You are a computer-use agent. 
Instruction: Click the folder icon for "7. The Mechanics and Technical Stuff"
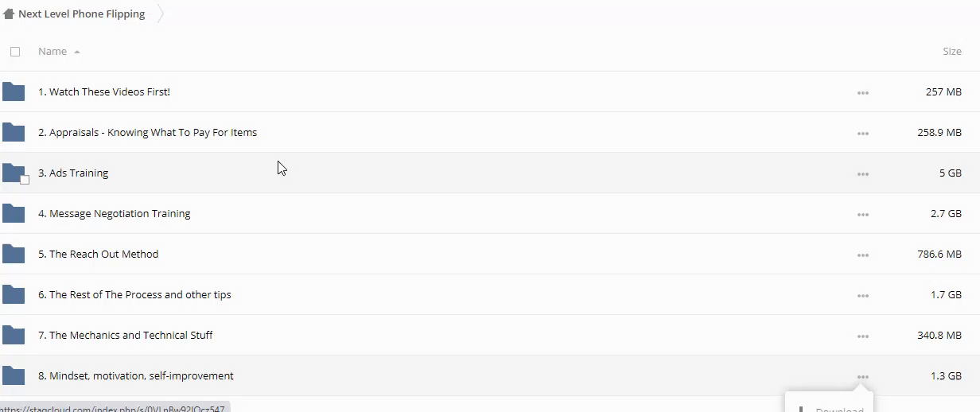[x=14, y=336]
